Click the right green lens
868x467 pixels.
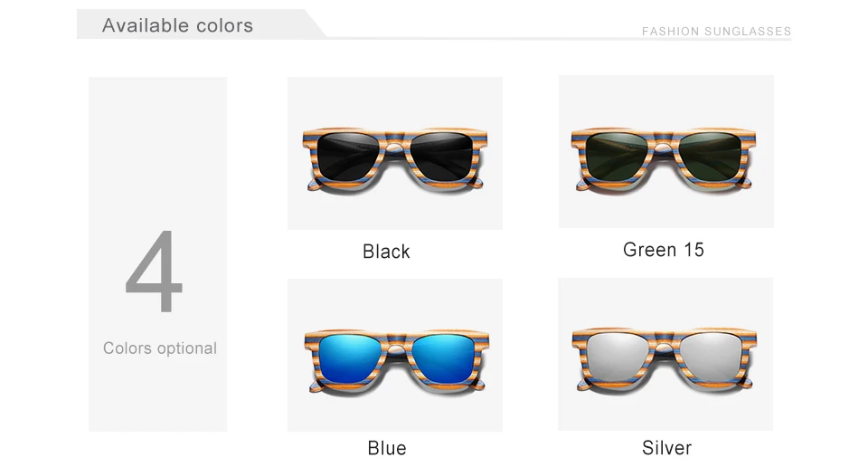coord(711,155)
